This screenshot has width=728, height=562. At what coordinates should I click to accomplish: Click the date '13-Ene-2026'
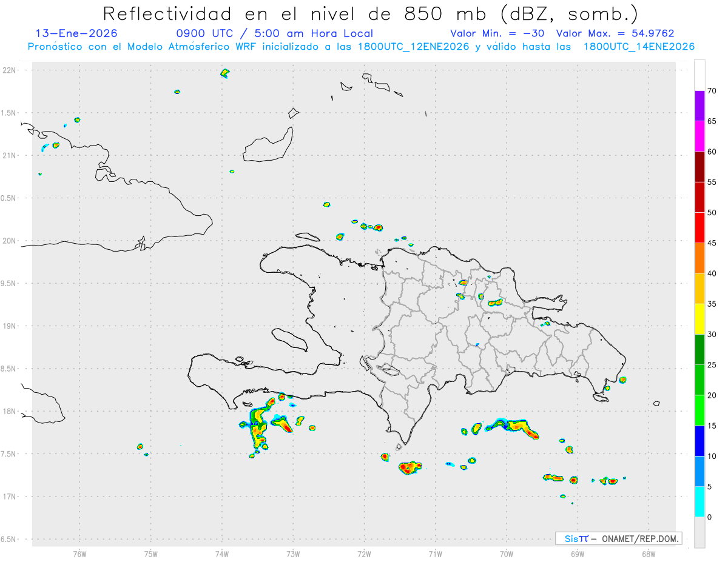coord(76,33)
